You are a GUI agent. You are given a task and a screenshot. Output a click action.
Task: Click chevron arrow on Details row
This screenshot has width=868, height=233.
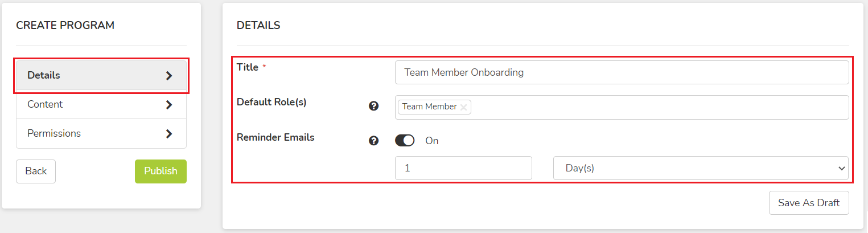[x=168, y=76]
